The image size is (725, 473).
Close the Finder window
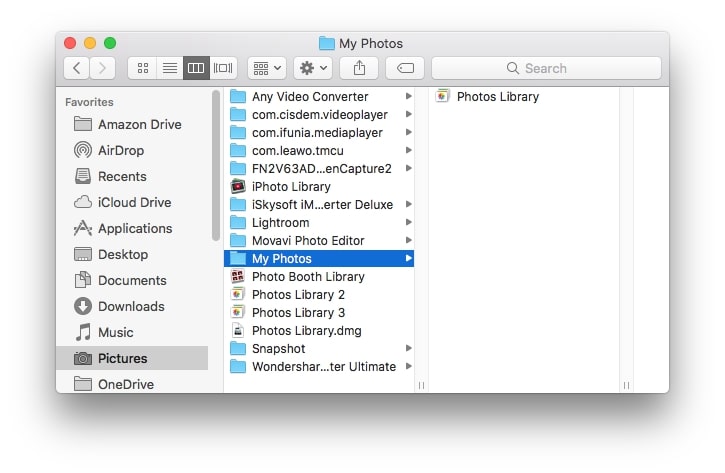click(x=70, y=43)
